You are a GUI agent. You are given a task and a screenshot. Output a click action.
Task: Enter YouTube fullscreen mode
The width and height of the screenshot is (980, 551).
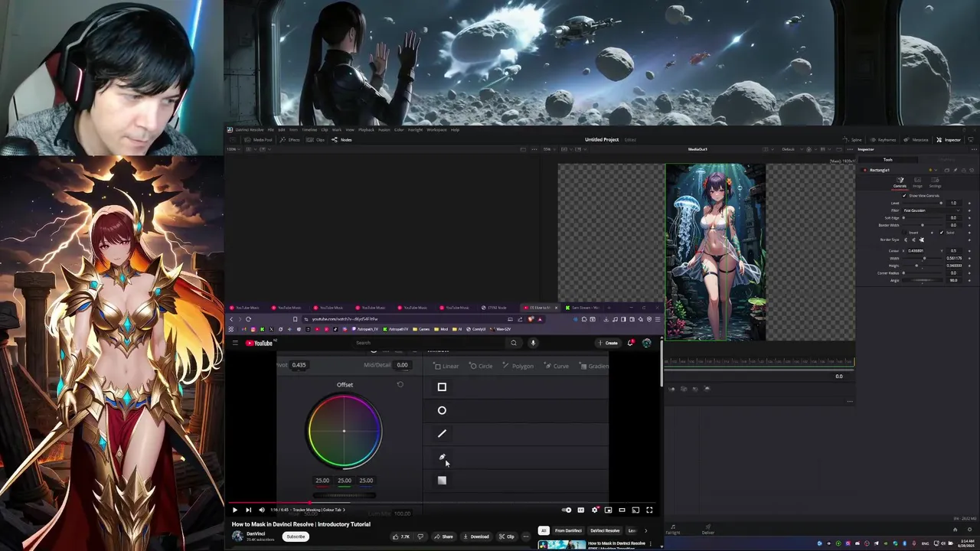click(649, 510)
